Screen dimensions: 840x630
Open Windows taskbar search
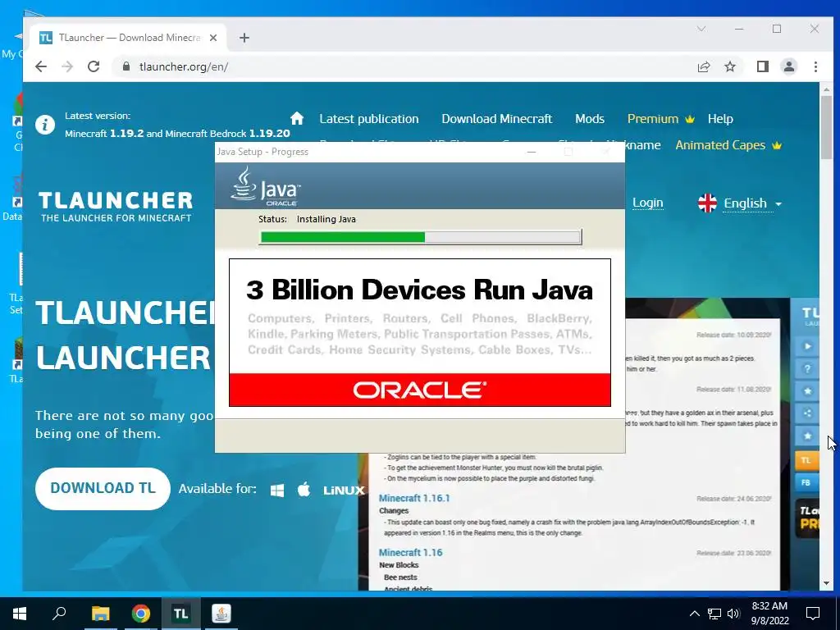[x=59, y=614]
